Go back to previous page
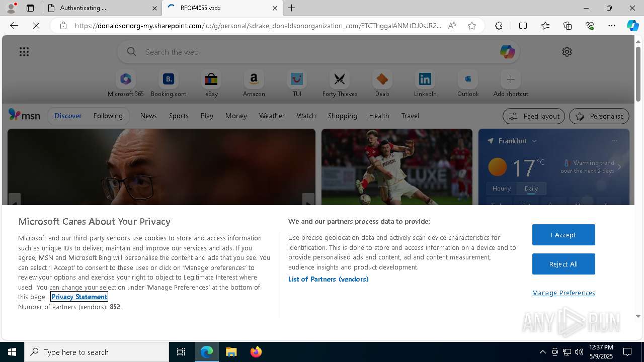 point(14,26)
